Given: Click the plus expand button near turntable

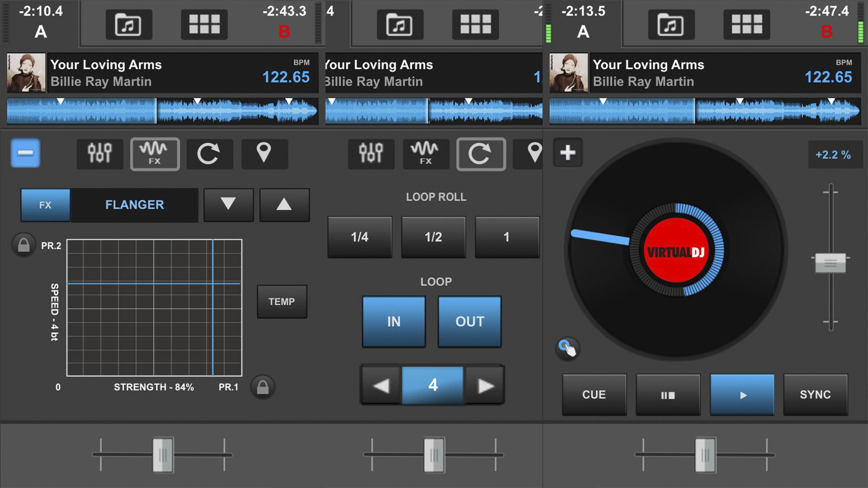Looking at the screenshot, I should point(568,152).
